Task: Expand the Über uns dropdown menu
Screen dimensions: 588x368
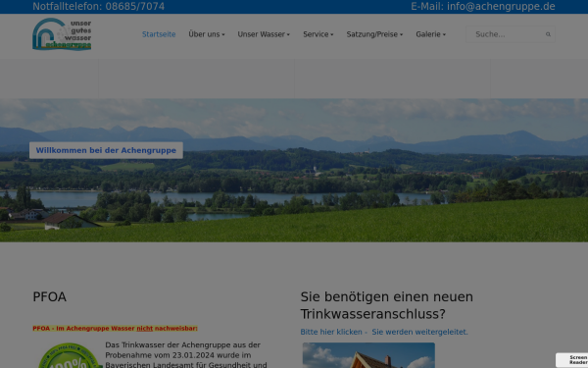Action: tap(206, 34)
